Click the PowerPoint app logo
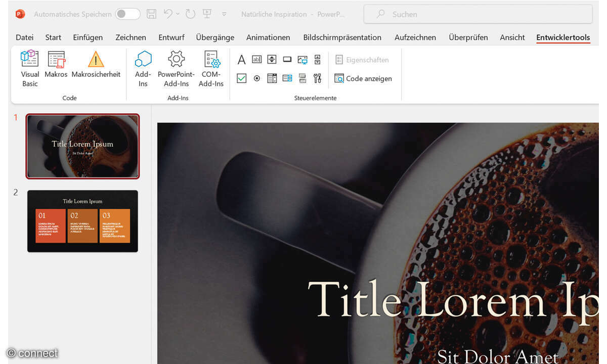Screen dimensions: 607x364 point(20,14)
